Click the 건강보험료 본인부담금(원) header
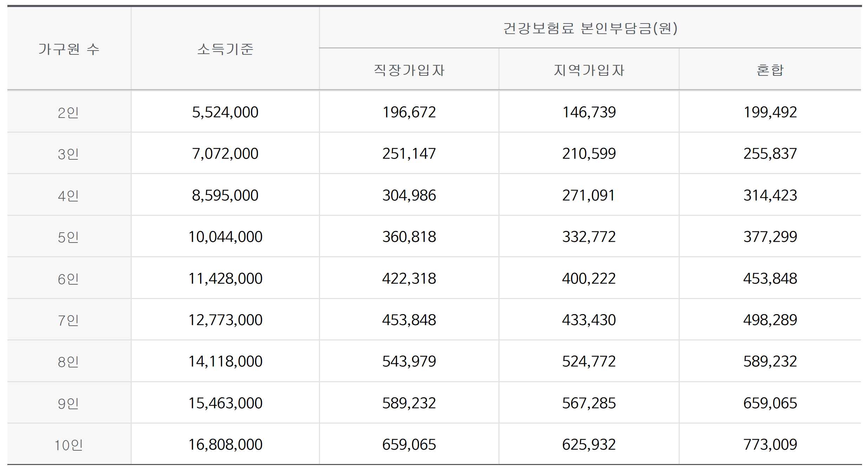 [590, 28]
